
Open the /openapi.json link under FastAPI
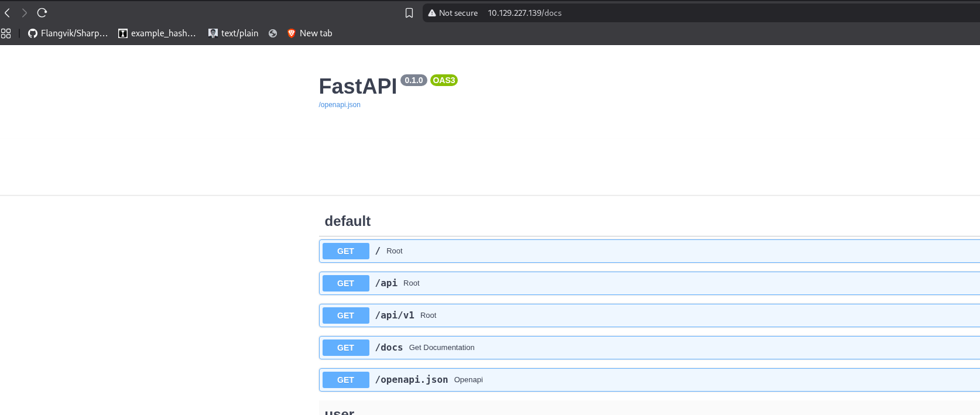pyautogui.click(x=340, y=105)
